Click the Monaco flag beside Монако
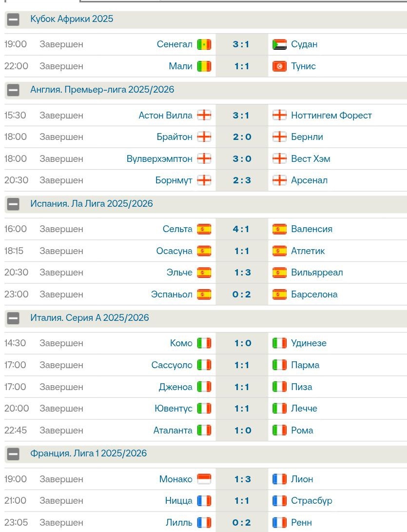 click(204, 479)
